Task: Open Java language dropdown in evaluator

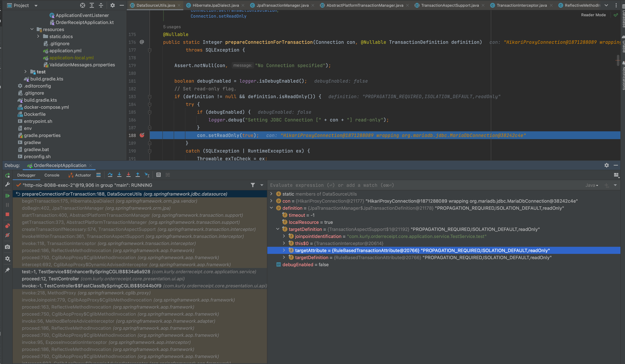Action: [592, 185]
